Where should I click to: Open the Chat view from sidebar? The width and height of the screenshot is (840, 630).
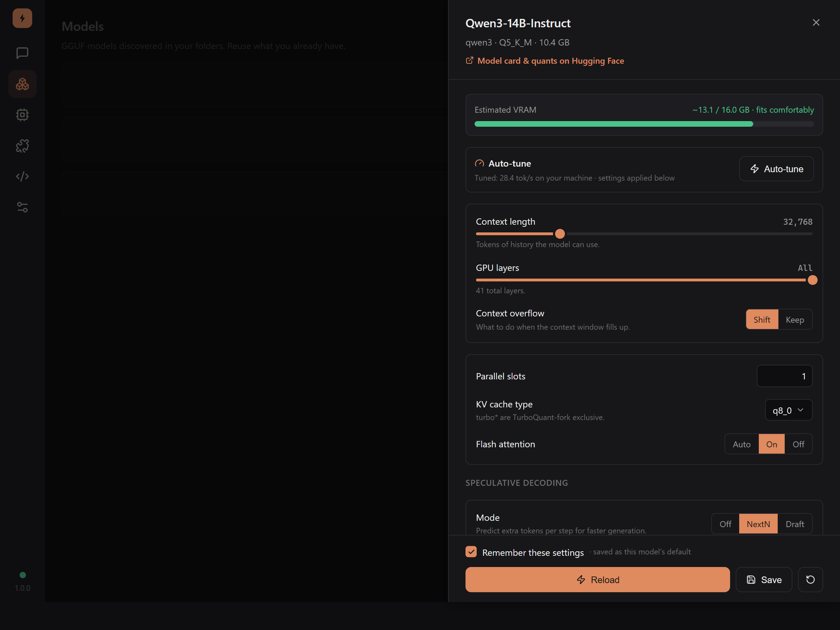22,53
